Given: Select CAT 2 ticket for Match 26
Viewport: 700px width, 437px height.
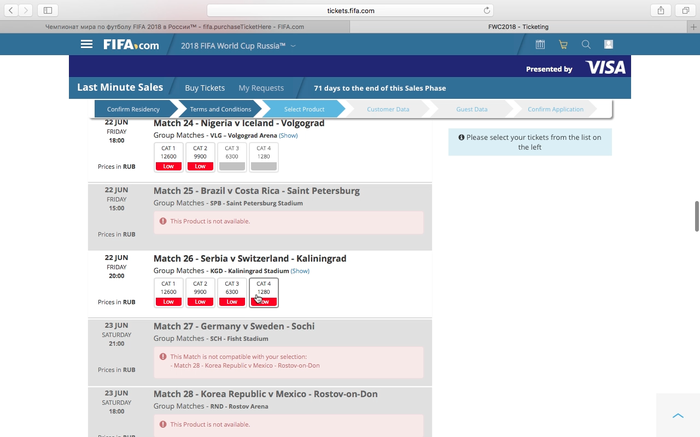Looking at the screenshot, I should pyautogui.click(x=200, y=292).
